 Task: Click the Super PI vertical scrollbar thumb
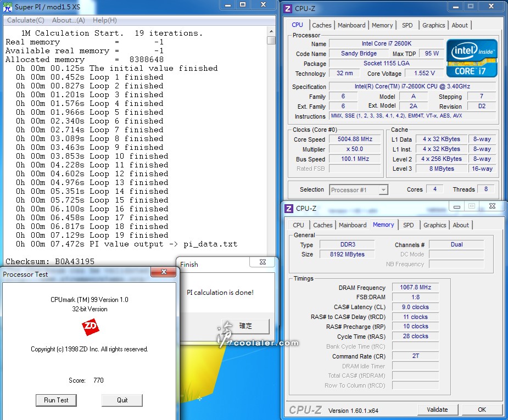271,41
